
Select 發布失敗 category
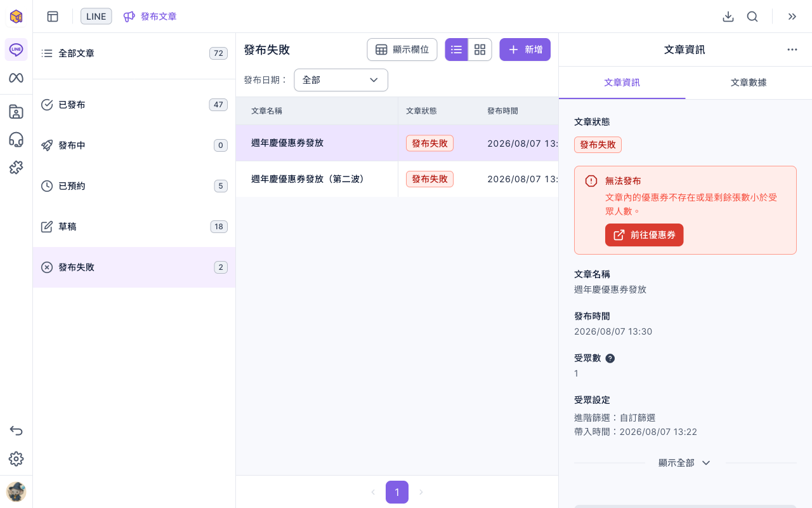[x=134, y=267]
